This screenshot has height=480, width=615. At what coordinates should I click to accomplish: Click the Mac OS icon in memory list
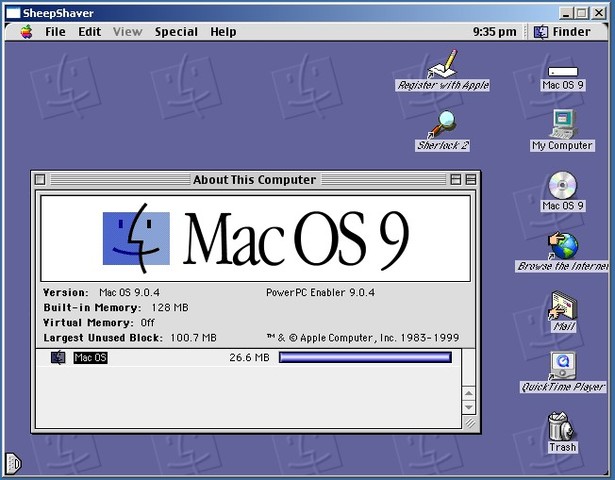pos(58,357)
